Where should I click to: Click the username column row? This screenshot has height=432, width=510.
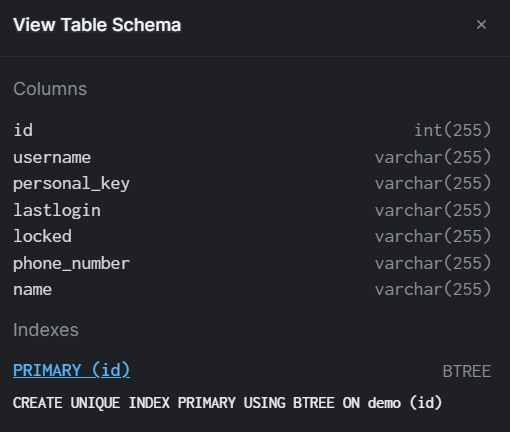(x=252, y=157)
